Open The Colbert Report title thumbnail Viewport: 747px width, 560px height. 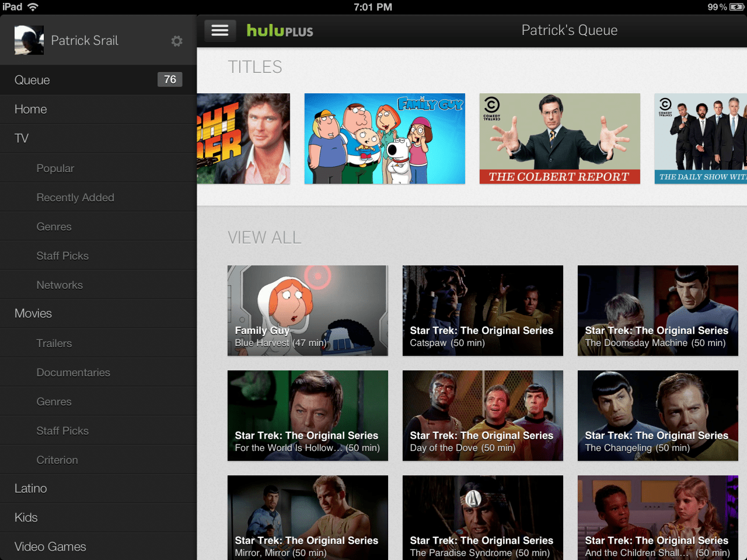559,138
